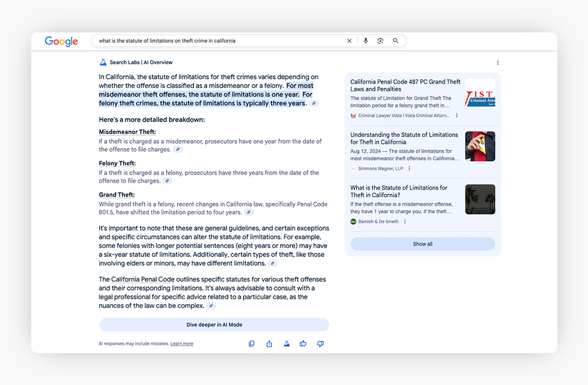Viewport: 588px width, 385px height.
Task: Click 'Bamieh & De Smeth' source name
Action: [379, 222]
